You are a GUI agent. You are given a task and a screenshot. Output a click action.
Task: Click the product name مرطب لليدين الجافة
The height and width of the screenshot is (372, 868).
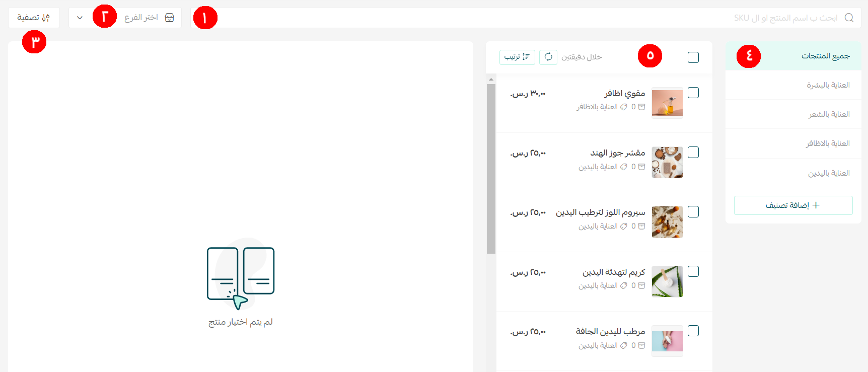[611, 331]
